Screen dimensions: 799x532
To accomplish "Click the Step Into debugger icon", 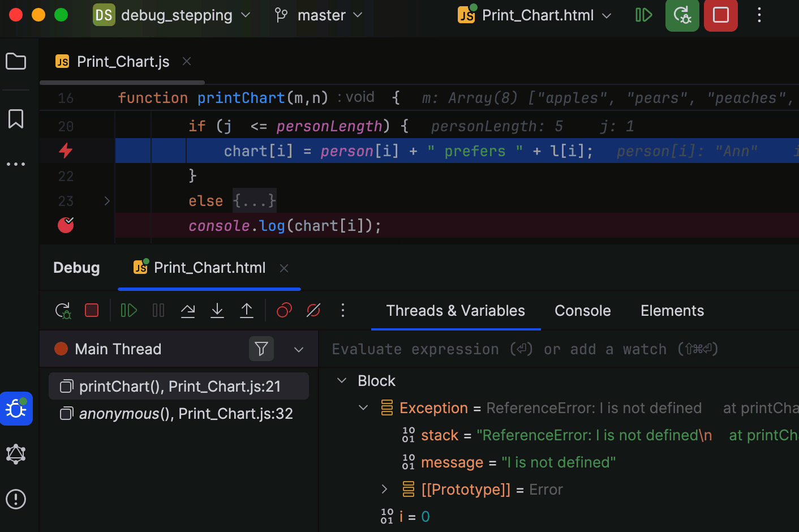I will point(217,311).
